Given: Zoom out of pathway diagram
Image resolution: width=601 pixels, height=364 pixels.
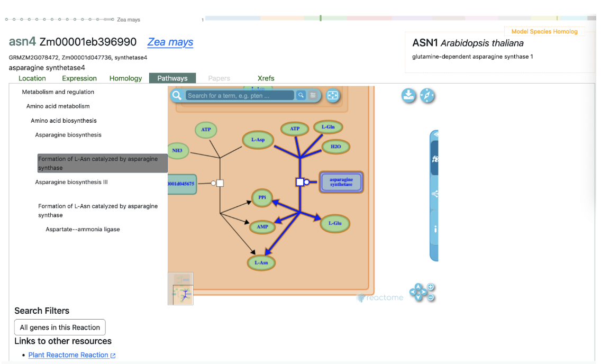Looking at the screenshot, I should coord(431,297).
